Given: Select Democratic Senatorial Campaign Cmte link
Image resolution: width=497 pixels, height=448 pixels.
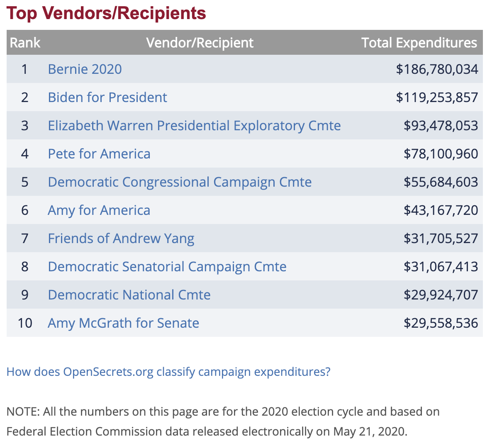Looking at the screenshot, I should [x=167, y=266].
